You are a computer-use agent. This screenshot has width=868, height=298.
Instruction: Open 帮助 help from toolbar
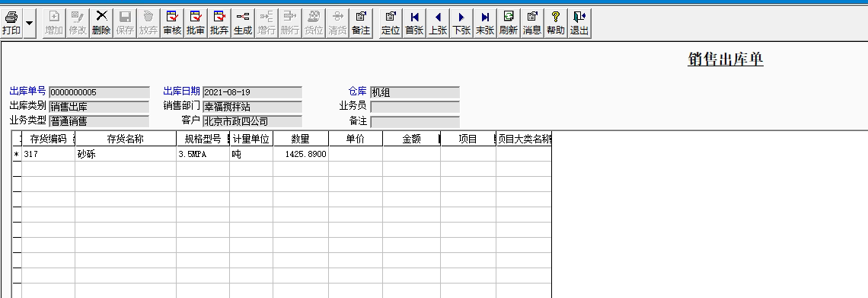click(x=555, y=24)
